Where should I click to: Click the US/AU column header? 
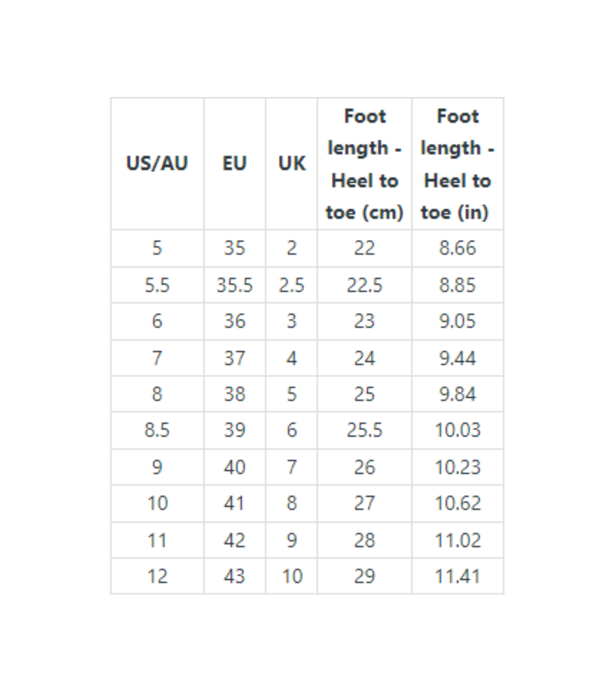click(x=157, y=163)
